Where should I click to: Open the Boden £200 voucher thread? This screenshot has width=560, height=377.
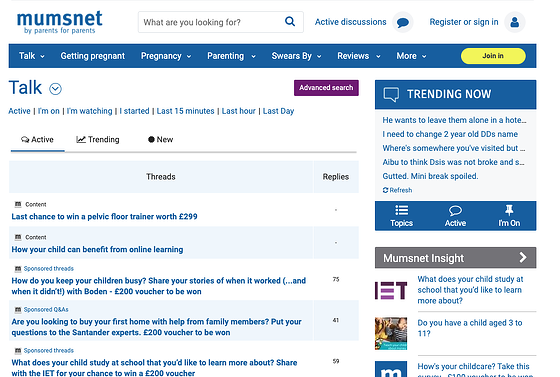(x=159, y=286)
